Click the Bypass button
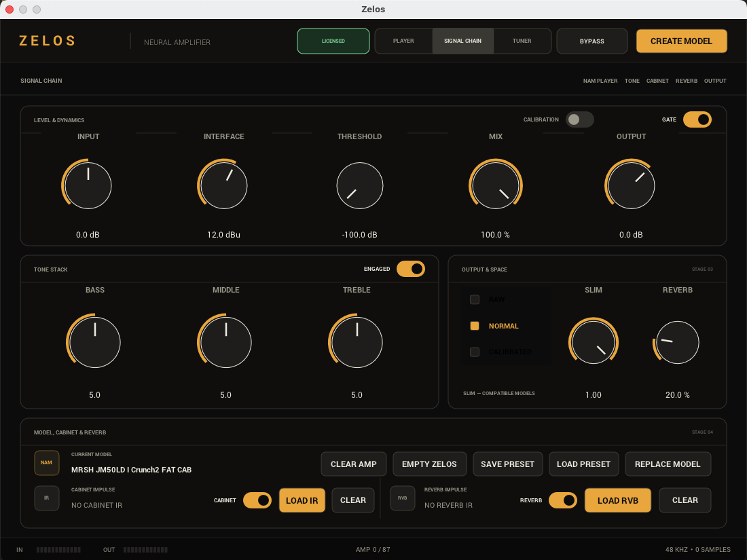This screenshot has width=747, height=560. click(x=592, y=41)
